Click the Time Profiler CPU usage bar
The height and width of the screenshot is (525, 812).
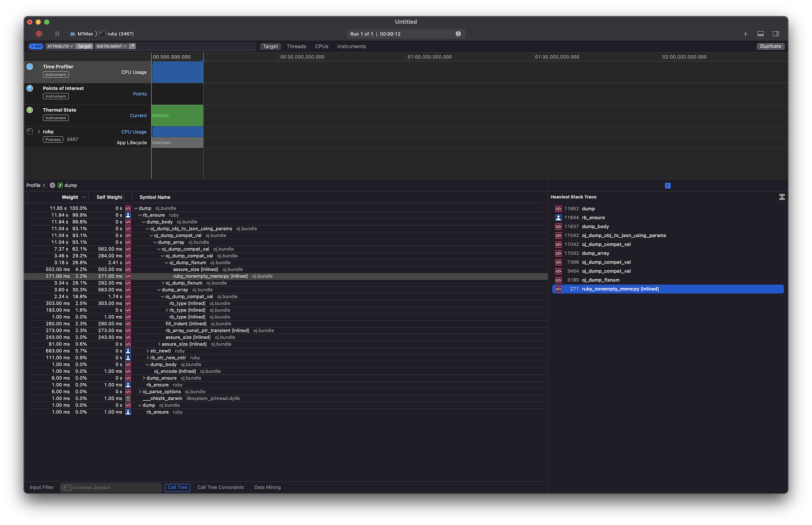pos(178,72)
